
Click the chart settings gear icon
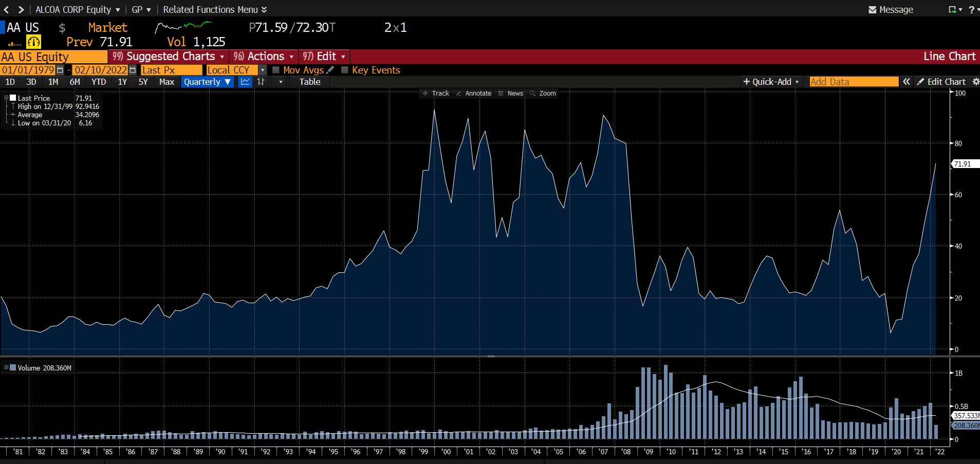click(975, 82)
